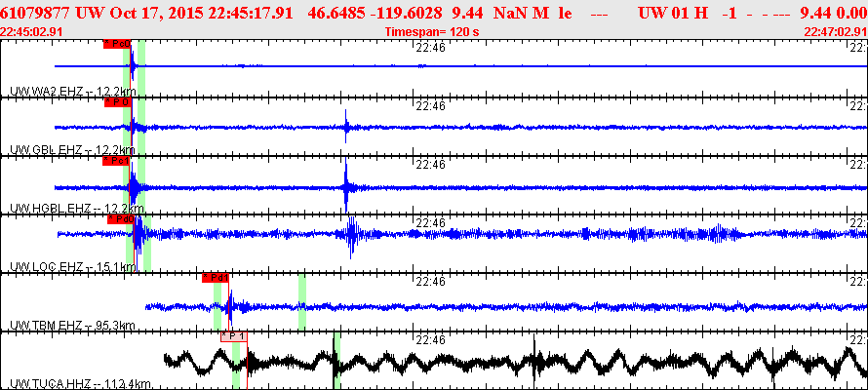868x390 pixels.
Task: Click the Pd0 pick flag on LOC trace
Action: click(121, 219)
